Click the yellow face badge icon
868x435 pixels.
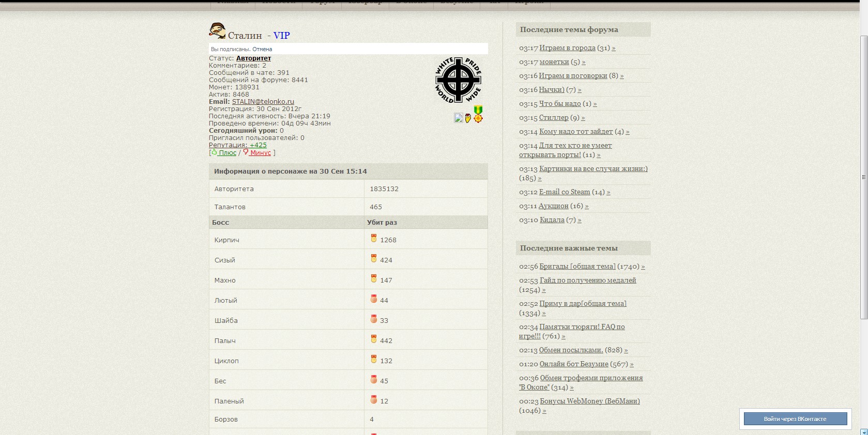468,118
